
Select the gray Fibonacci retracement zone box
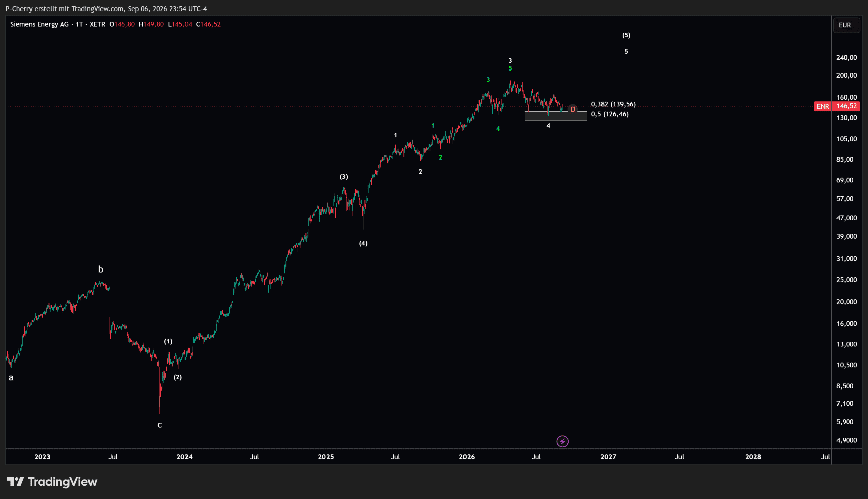click(x=555, y=116)
